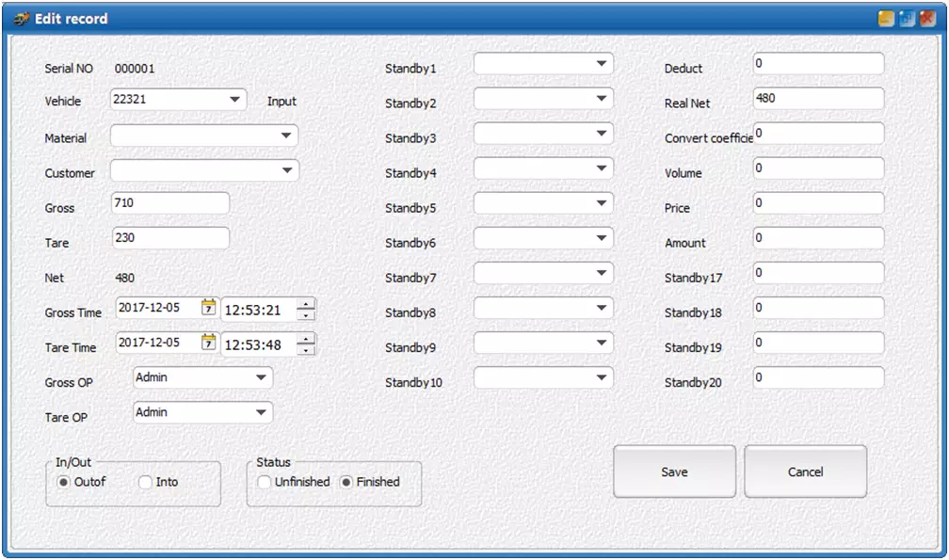Expand the Material dropdown
Image resolution: width=949 pixels, height=560 pixels.
pos(204,136)
